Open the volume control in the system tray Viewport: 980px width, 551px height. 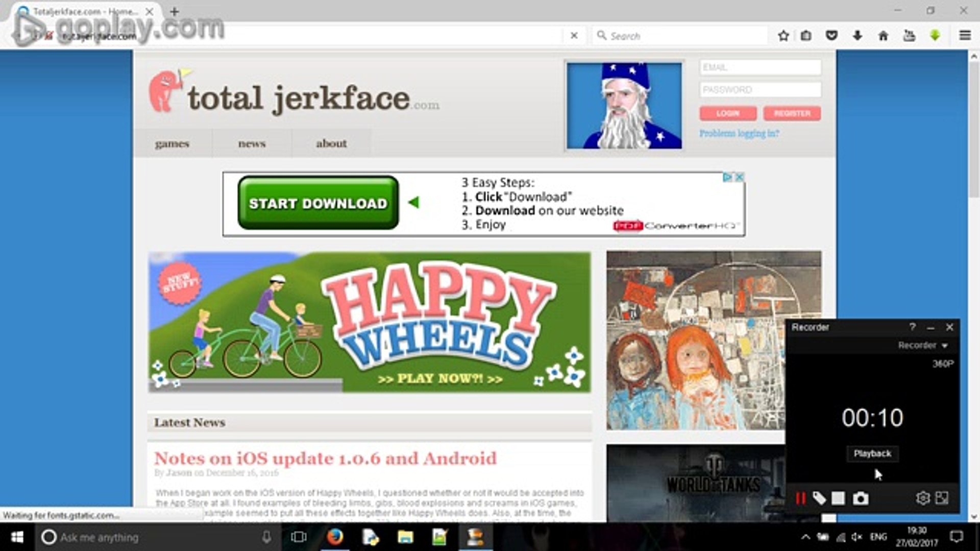pos(856,537)
